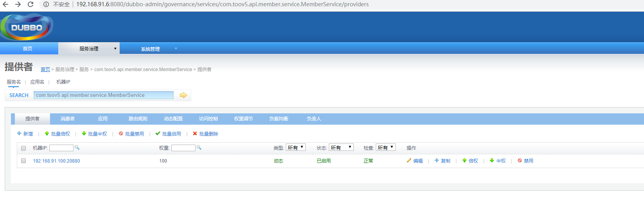This screenshot has width=644, height=204.
Task: Select 应用名 search type
Action: (x=37, y=82)
